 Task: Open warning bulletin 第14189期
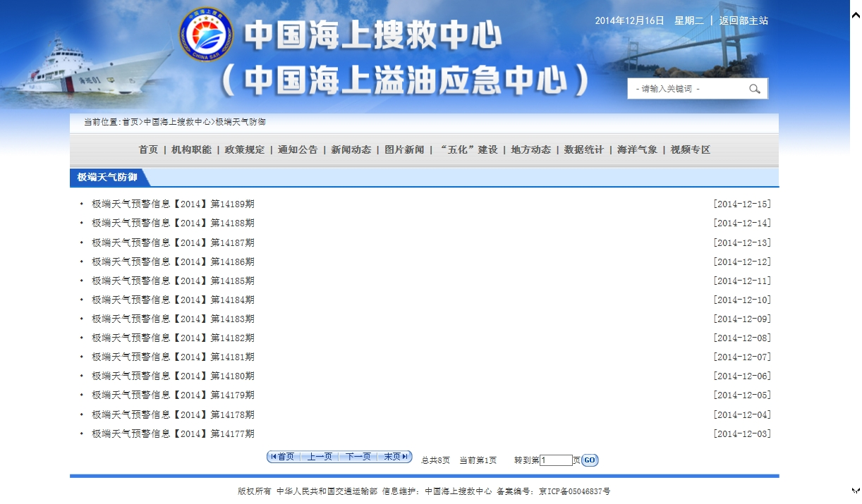(173, 204)
